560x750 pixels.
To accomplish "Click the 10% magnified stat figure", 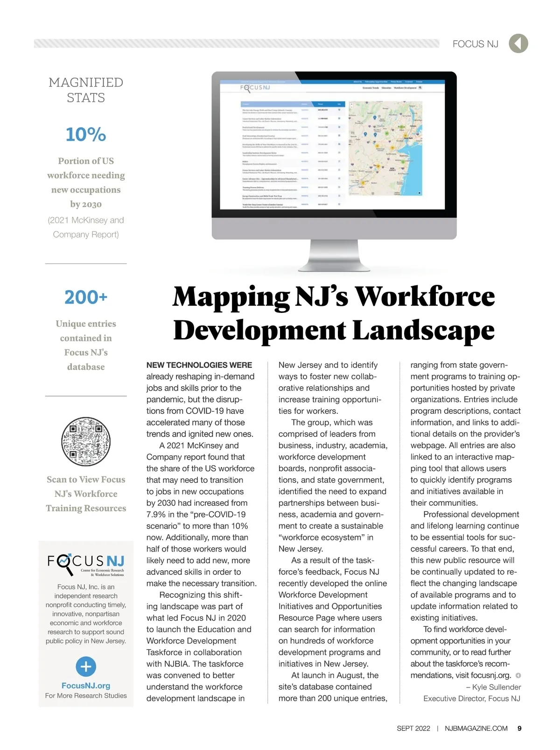I will coord(86,134).
